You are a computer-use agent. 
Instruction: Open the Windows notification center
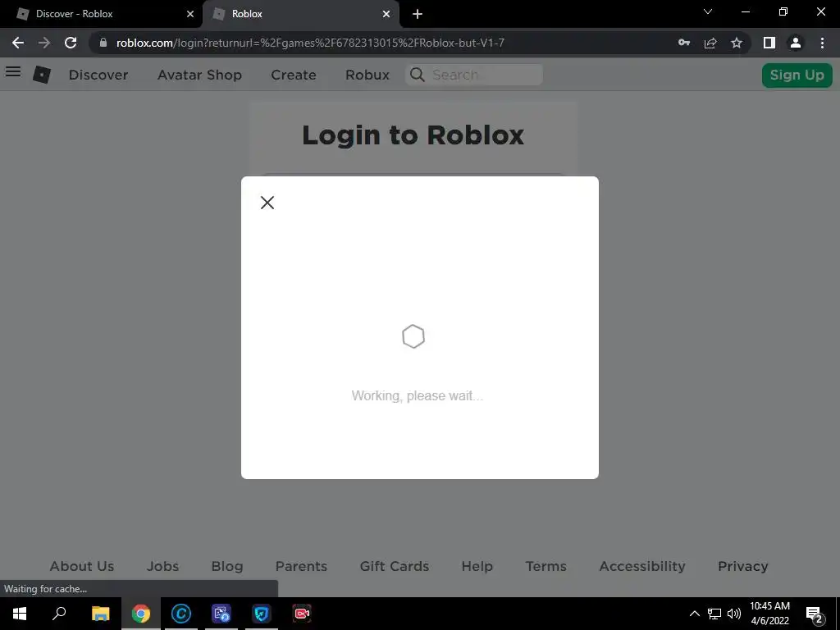tap(815, 614)
